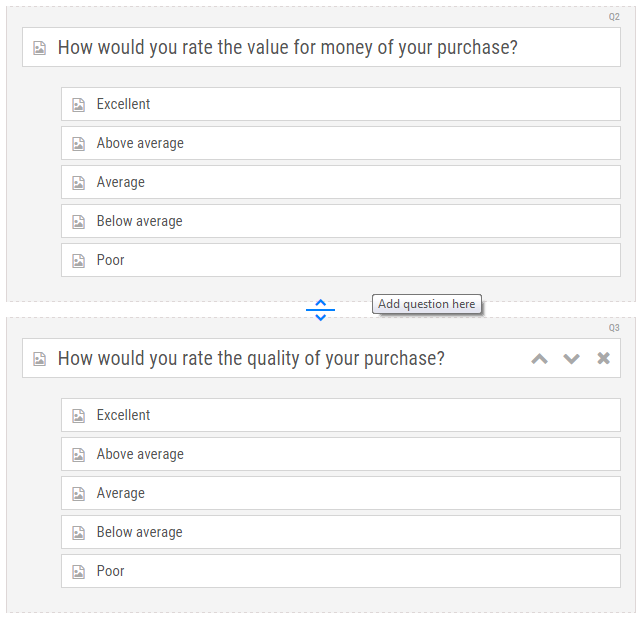The height and width of the screenshot is (619, 642).
Task: Select Q2 Average answer field
Action: 341,182
